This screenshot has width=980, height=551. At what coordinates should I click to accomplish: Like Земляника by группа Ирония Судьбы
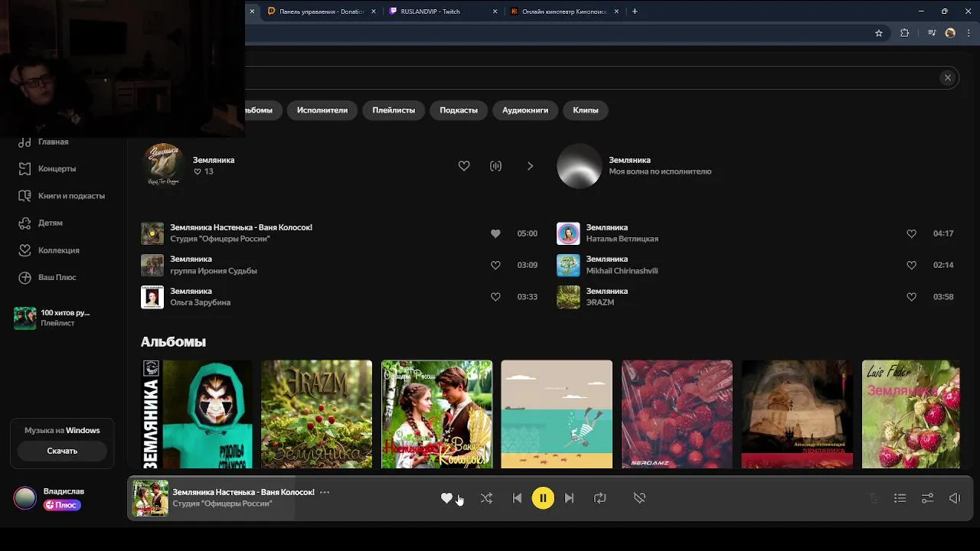pos(495,265)
